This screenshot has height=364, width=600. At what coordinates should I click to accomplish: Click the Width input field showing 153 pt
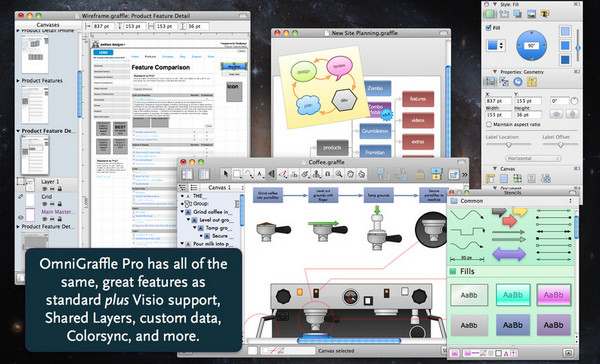point(498,115)
